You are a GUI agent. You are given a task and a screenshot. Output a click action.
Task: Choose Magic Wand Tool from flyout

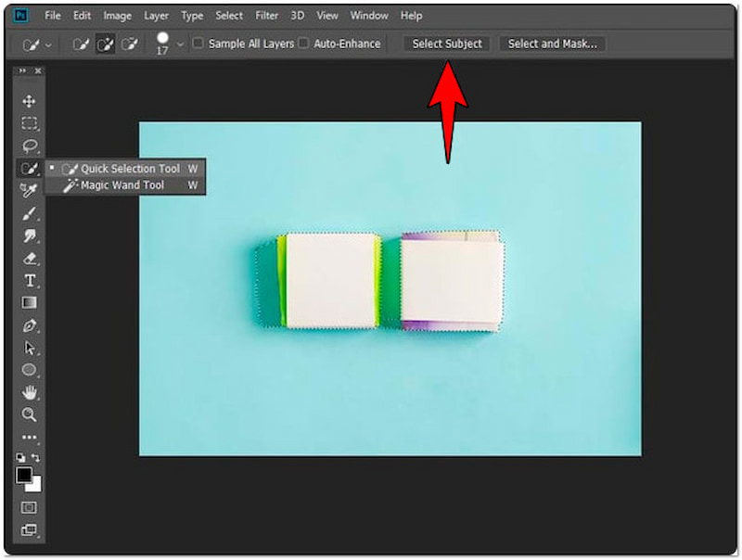point(122,185)
